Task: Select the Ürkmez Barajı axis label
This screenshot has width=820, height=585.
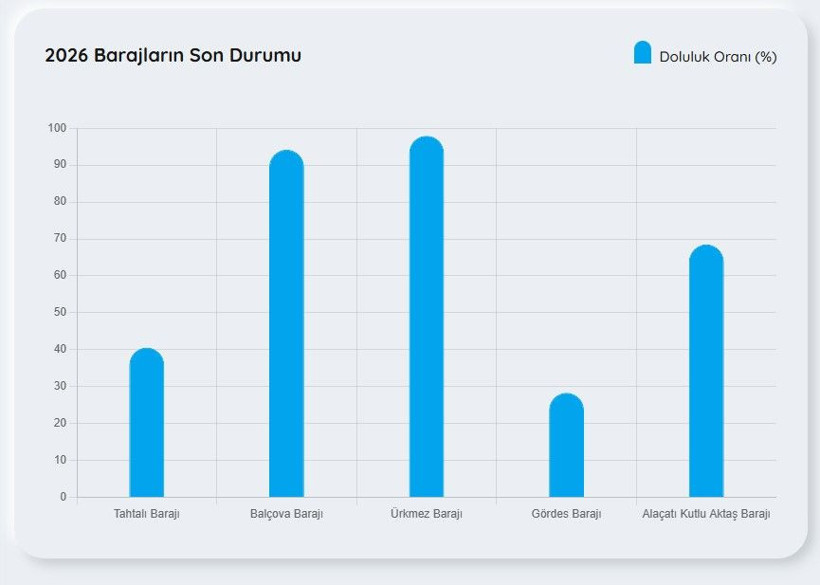Action: coord(426,514)
